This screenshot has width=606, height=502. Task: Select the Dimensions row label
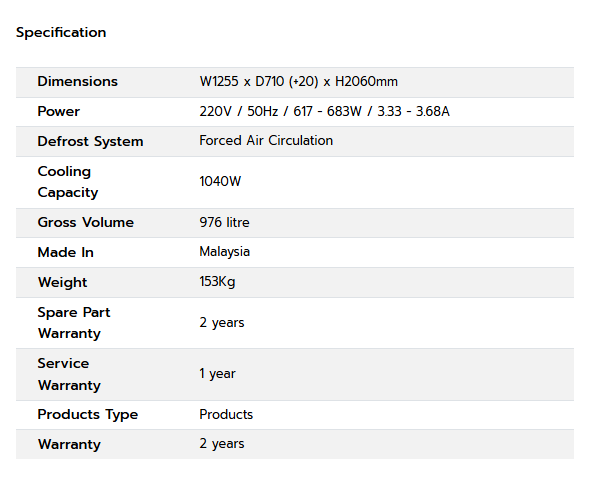(77, 82)
